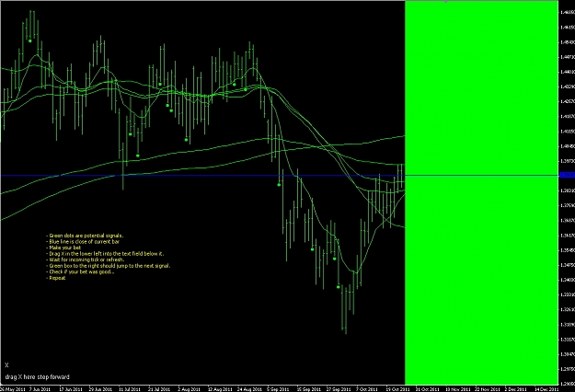Select the large green box hiding future bars
575x392 pixels.
coord(481,192)
